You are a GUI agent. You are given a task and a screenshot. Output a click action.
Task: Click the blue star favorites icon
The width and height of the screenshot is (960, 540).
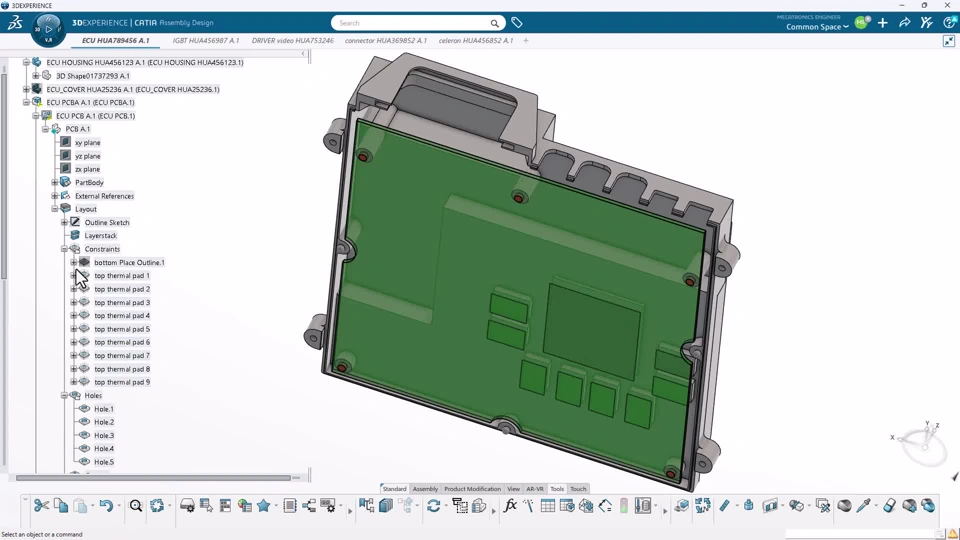264,506
